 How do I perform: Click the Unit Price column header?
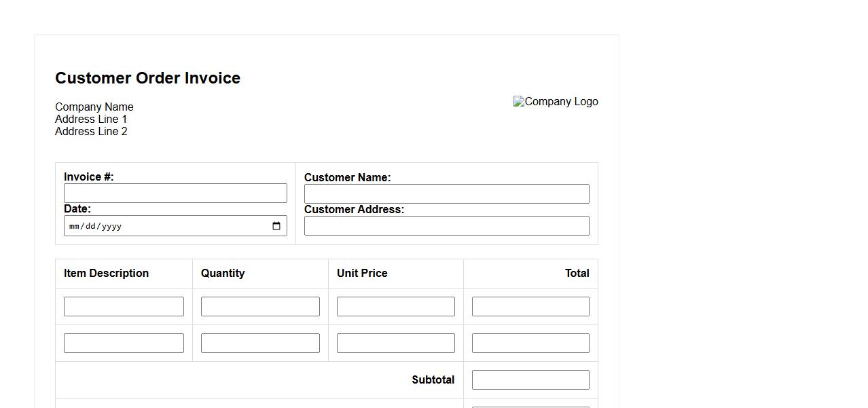point(362,274)
